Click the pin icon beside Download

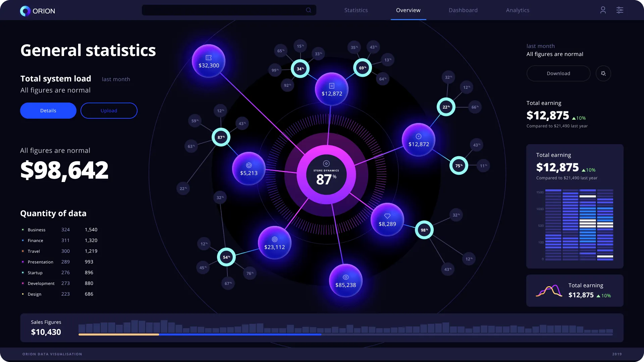coord(603,73)
